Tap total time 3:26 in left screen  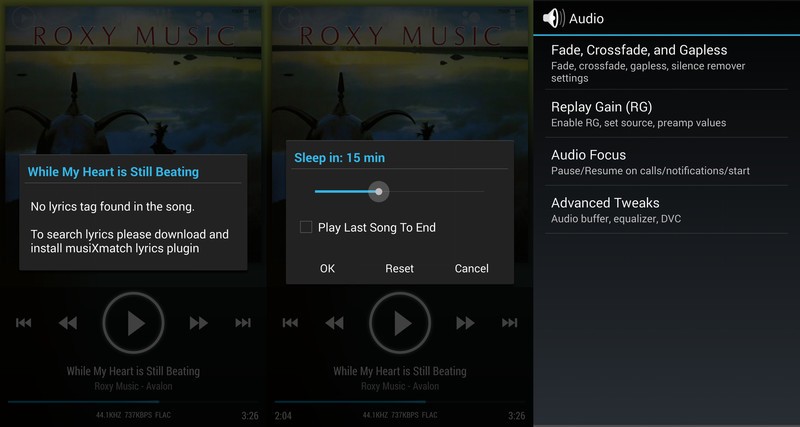pos(250,416)
